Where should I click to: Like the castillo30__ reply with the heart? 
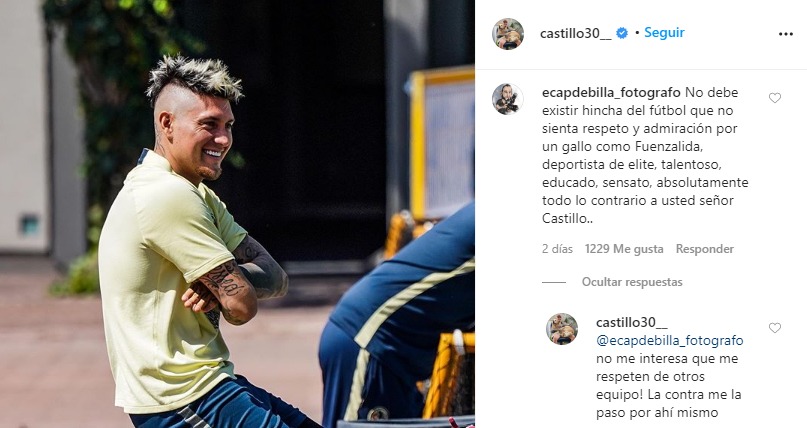click(775, 328)
